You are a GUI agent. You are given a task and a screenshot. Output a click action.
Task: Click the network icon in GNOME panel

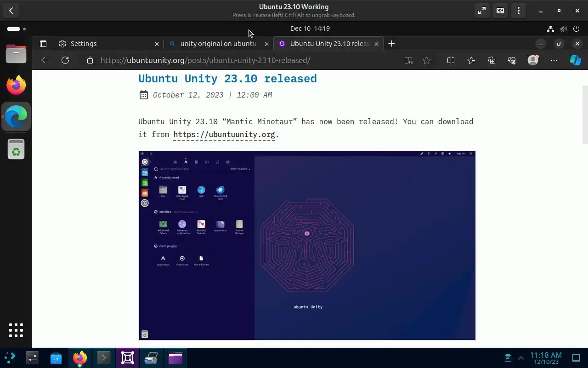click(550, 29)
